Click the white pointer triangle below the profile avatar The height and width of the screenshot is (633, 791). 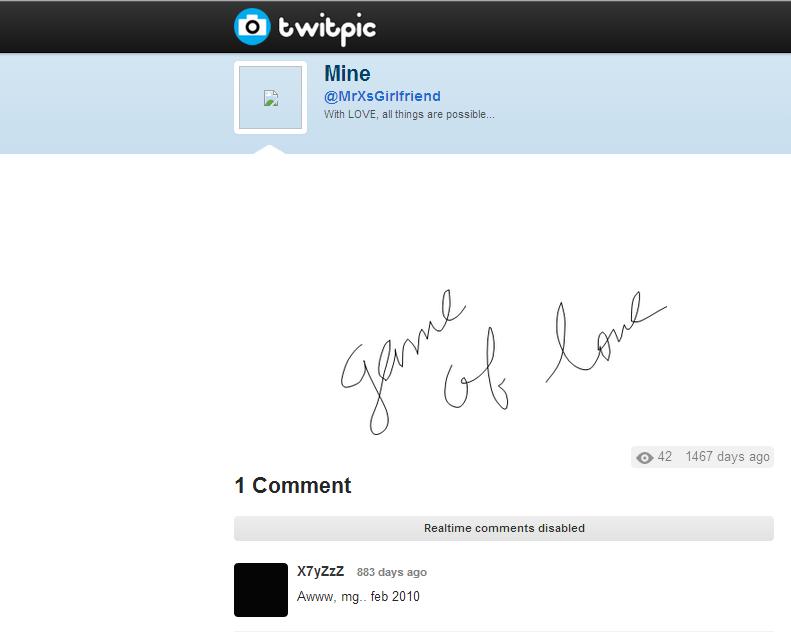click(269, 149)
